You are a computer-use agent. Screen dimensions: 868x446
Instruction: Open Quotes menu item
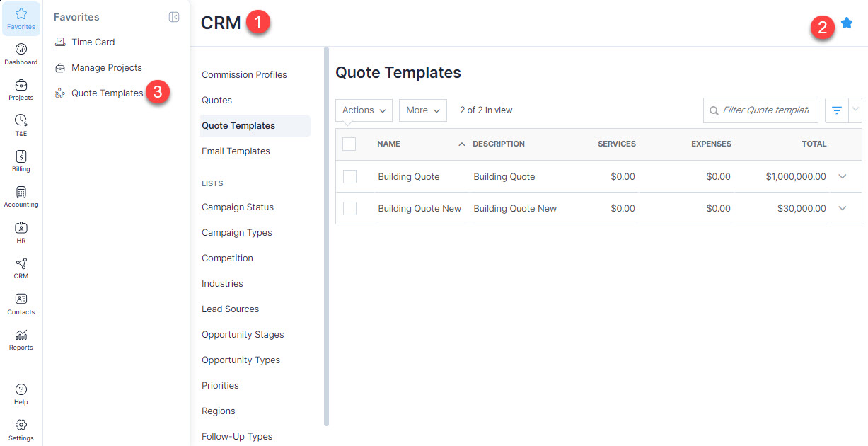(216, 101)
